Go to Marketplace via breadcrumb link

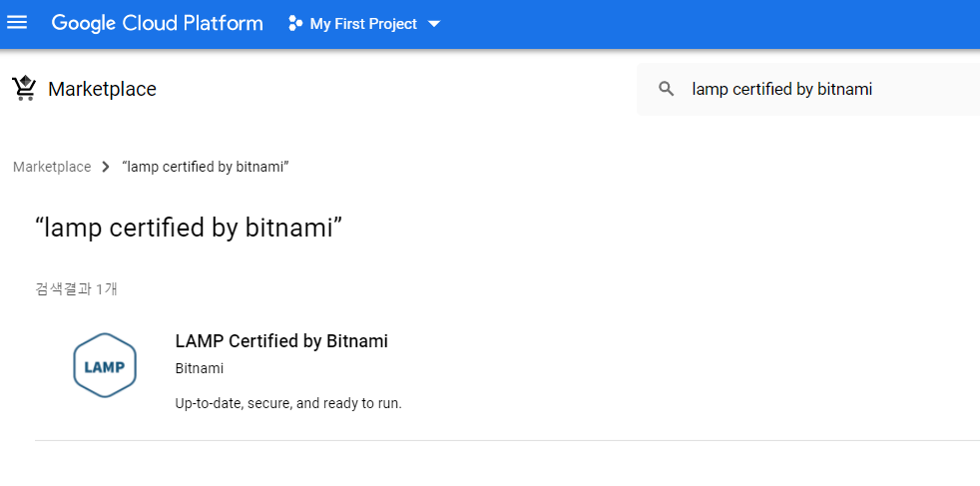pyautogui.click(x=52, y=167)
